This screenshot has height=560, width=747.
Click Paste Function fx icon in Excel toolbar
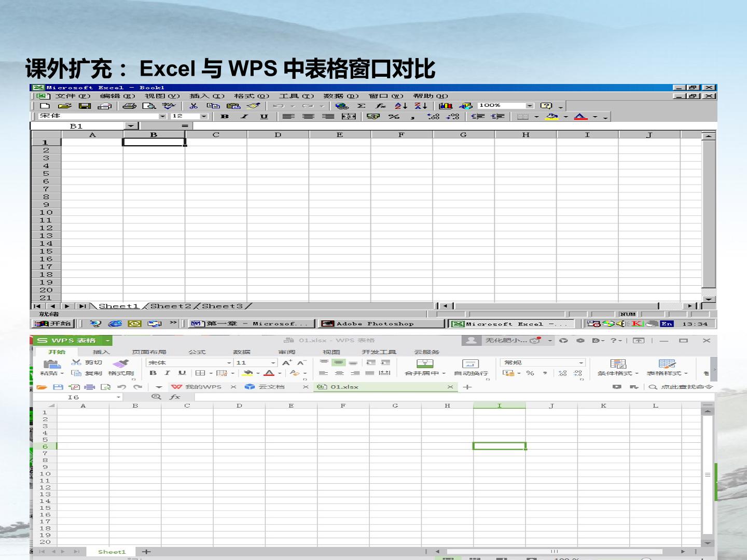(x=381, y=106)
